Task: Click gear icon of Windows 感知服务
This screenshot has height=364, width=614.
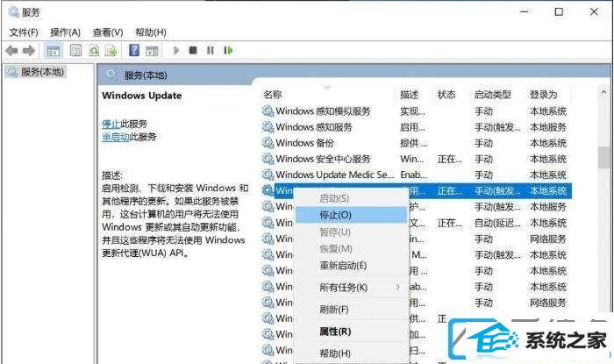Action: (268, 127)
